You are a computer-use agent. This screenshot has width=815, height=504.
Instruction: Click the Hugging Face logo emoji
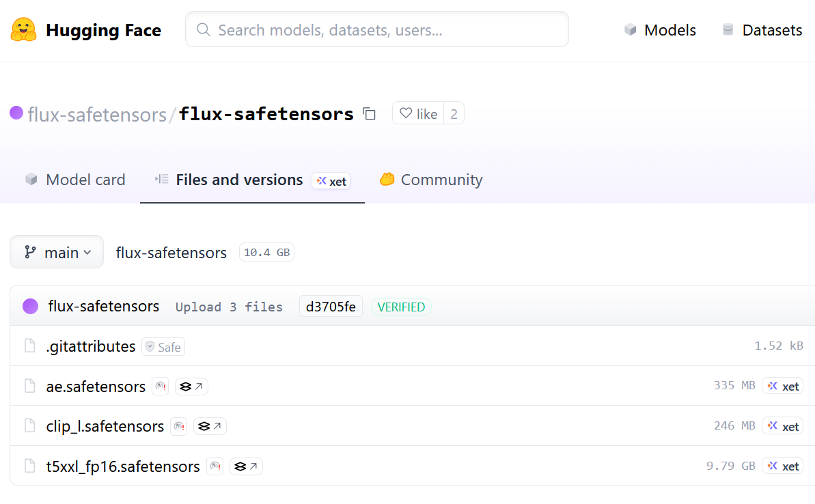(x=23, y=30)
